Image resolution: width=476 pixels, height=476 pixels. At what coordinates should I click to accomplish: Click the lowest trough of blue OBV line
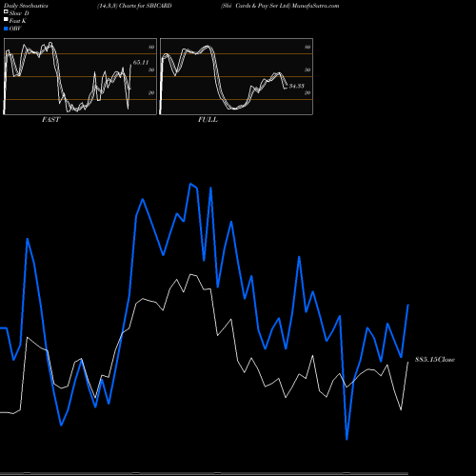(347, 440)
